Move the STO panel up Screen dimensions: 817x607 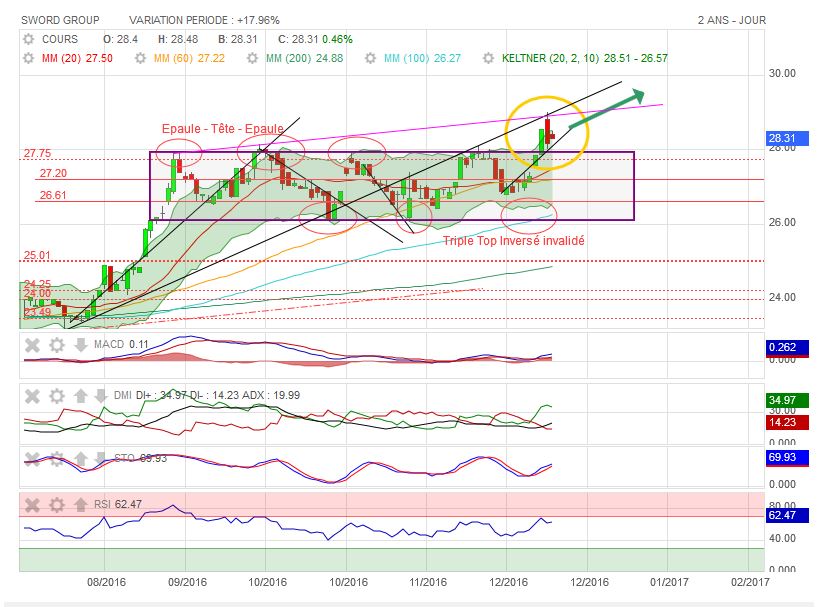point(80,459)
